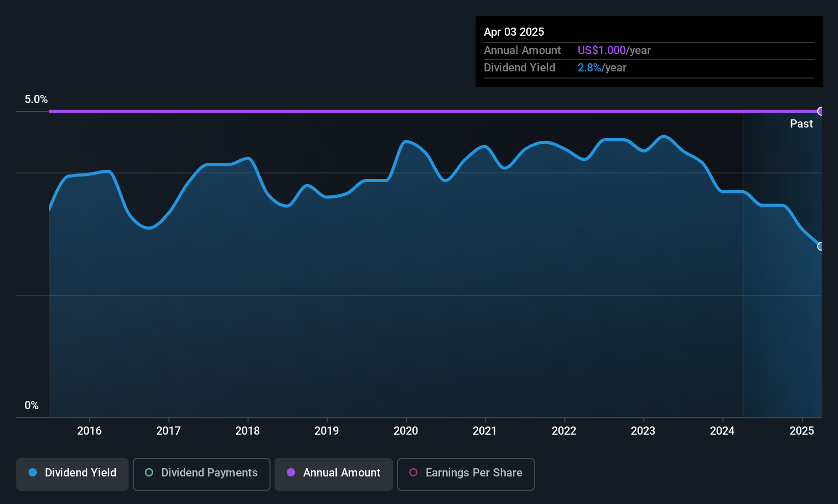Screen dimensions: 838x504
Task: Click the teal Dividend Payments legend circle
Action: click(149, 472)
